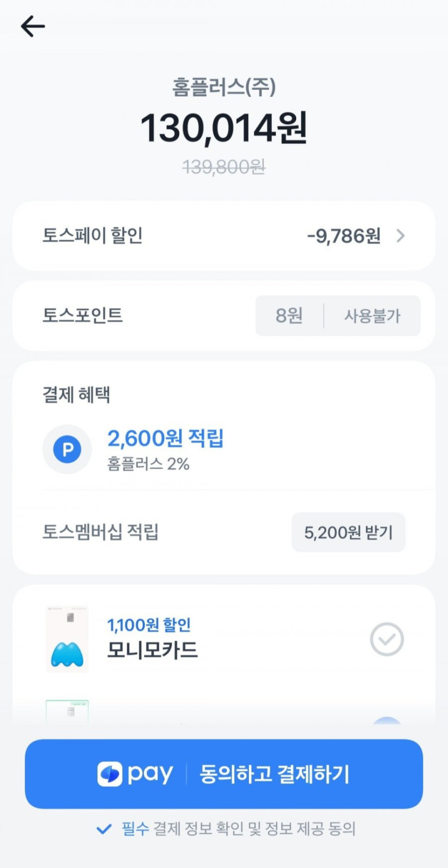Tap the 토스페이 할인 row label
Image resolution: width=448 pixels, height=868 pixels.
coord(92,236)
